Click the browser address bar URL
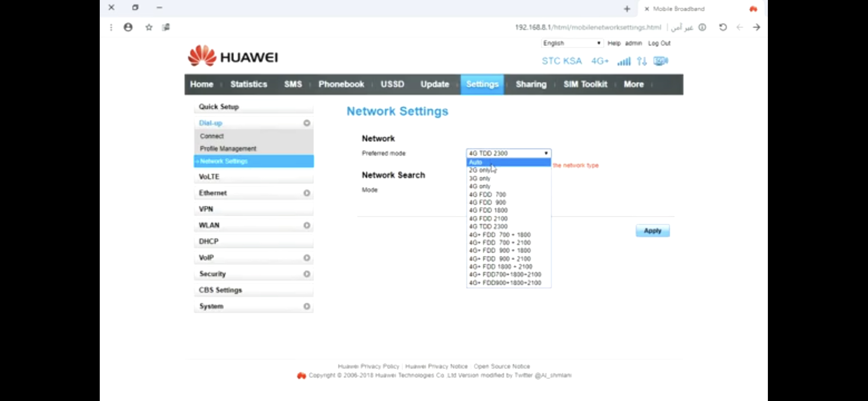868x401 pixels. coord(588,27)
